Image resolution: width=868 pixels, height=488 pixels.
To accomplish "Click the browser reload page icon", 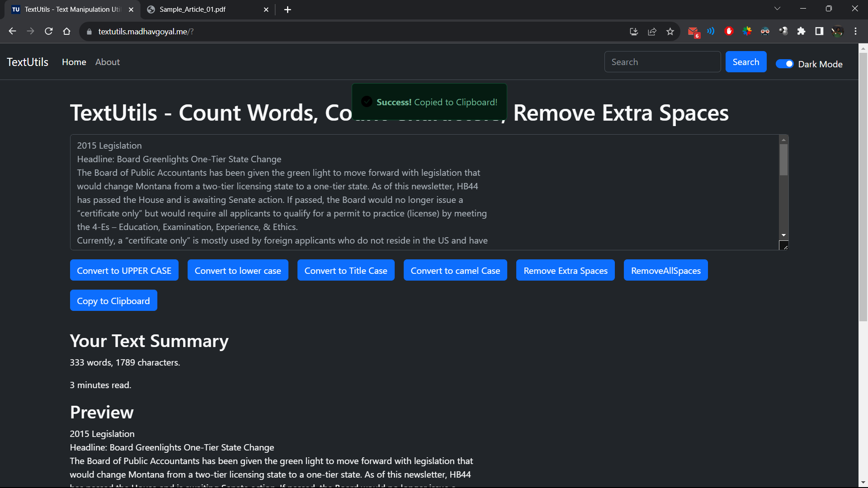I will pos(49,31).
